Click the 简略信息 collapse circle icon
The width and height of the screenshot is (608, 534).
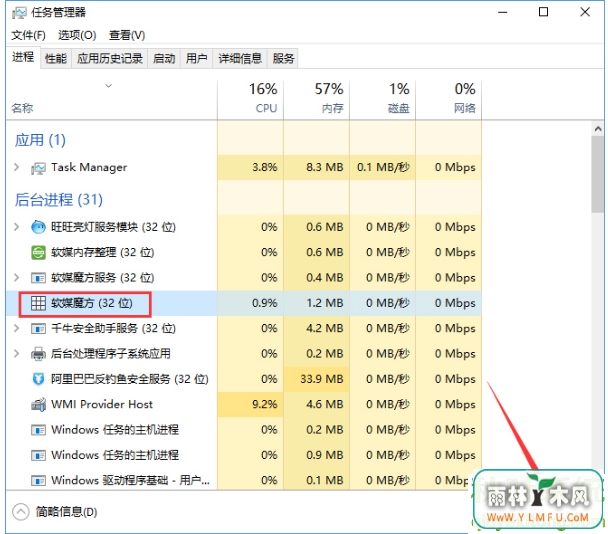pyautogui.click(x=21, y=512)
